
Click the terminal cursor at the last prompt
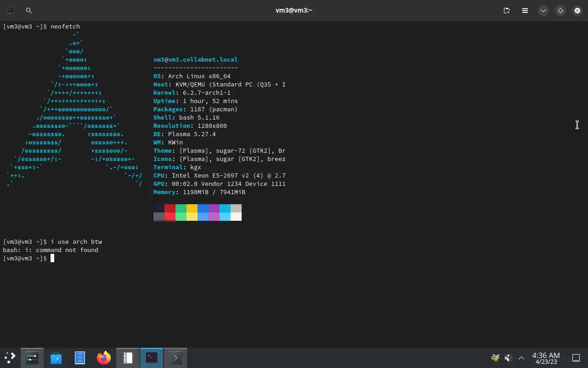pyautogui.click(x=52, y=258)
